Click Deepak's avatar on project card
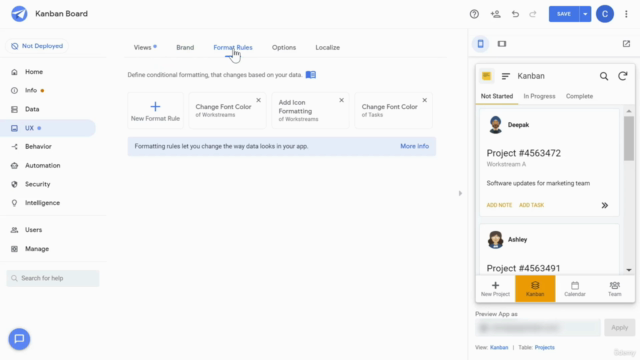Image resolution: width=640 pixels, height=360 pixels. [495, 125]
